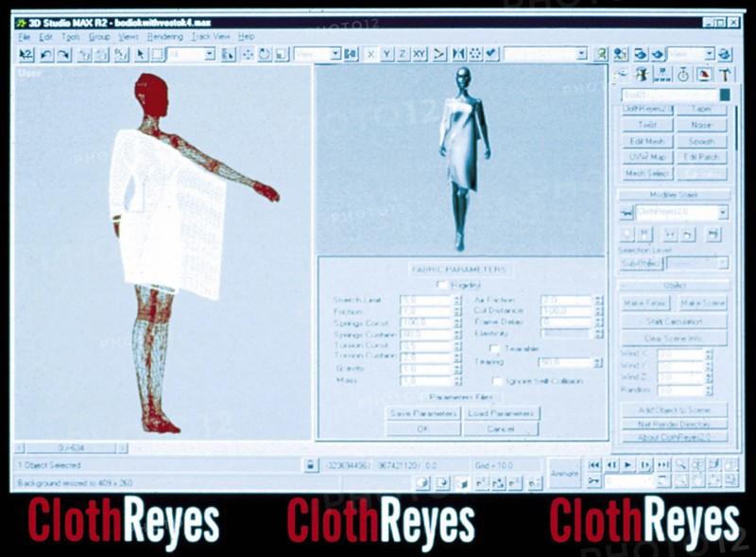
Task: Click the Key Mode toggle key icon
Action: pos(594,480)
